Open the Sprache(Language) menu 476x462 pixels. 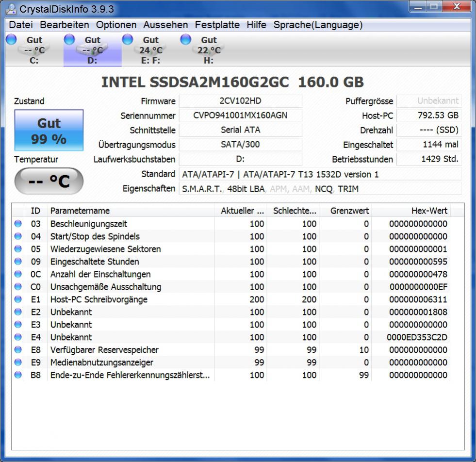(x=318, y=25)
